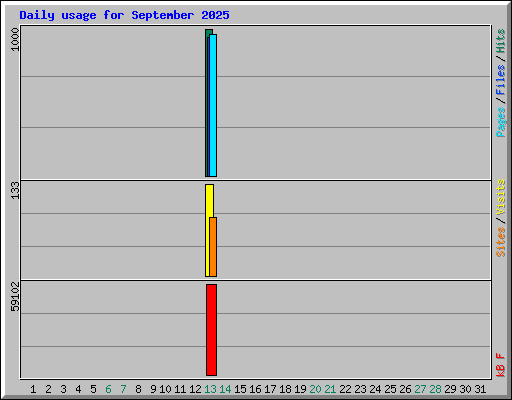
Task: Click day 14 on the x-axis
Action: tap(225, 389)
